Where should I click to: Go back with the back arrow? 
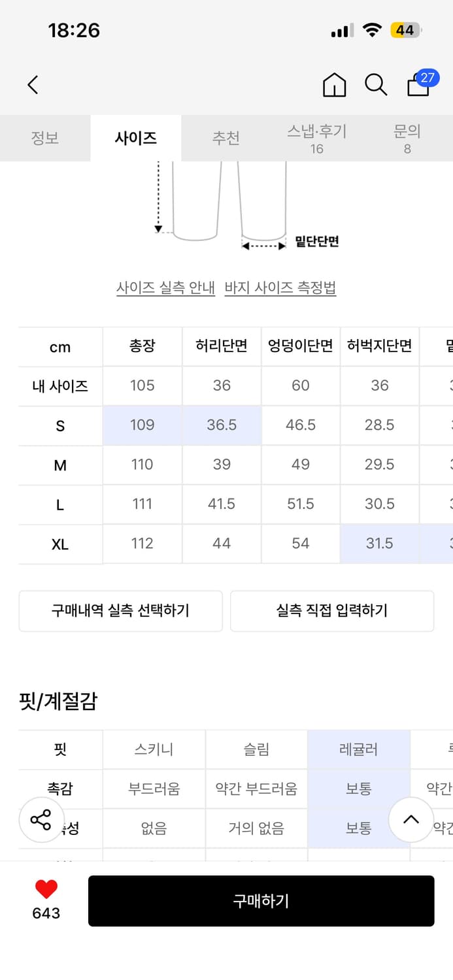point(33,85)
